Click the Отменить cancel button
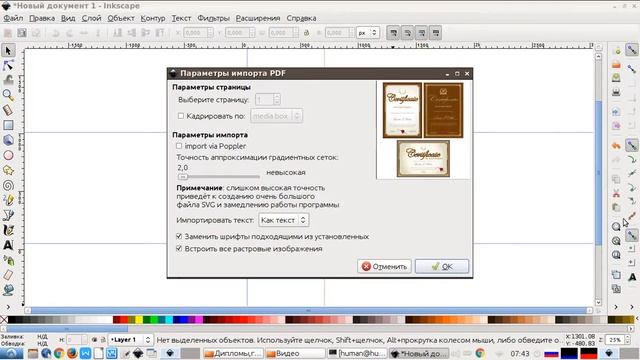640x360 pixels. (384, 266)
